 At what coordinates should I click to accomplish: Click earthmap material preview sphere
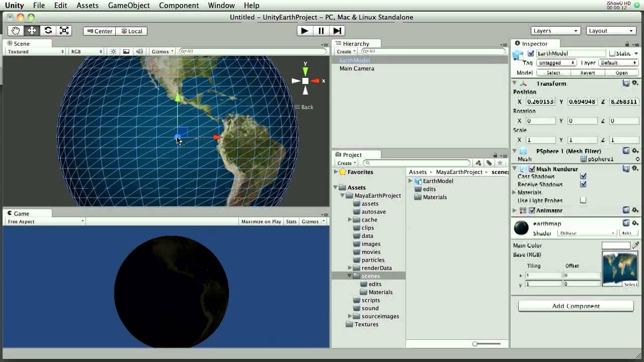[521, 228]
